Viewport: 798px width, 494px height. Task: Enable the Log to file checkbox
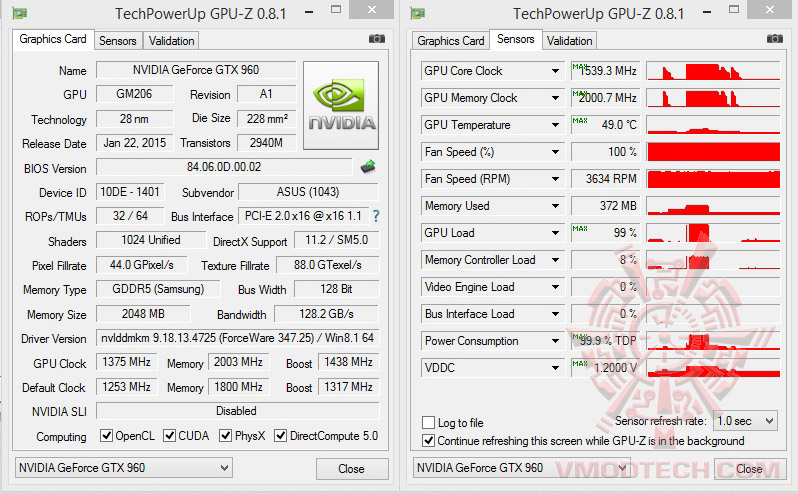[x=428, y=423]
